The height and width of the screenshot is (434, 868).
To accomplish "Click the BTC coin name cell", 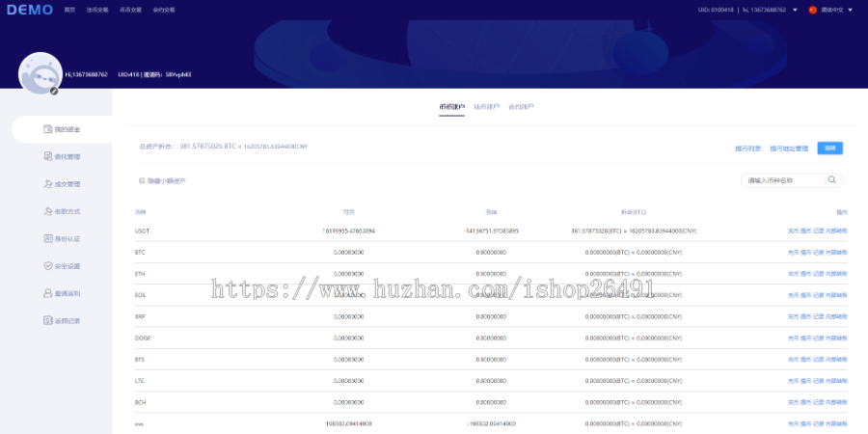I will (x=140, y=253).
